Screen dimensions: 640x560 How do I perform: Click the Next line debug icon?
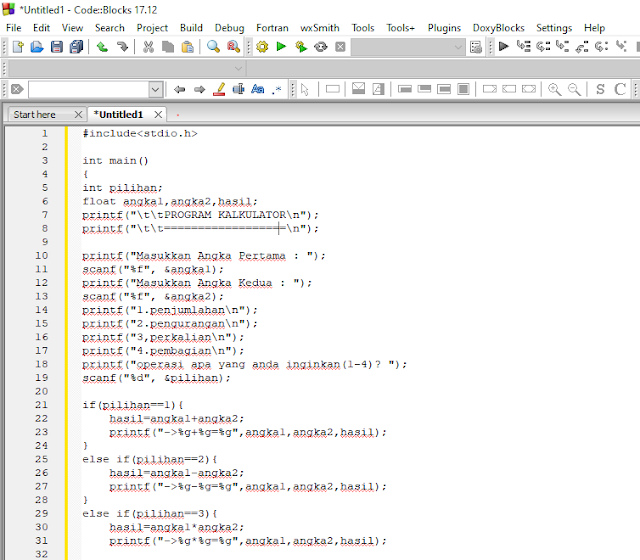543,47
